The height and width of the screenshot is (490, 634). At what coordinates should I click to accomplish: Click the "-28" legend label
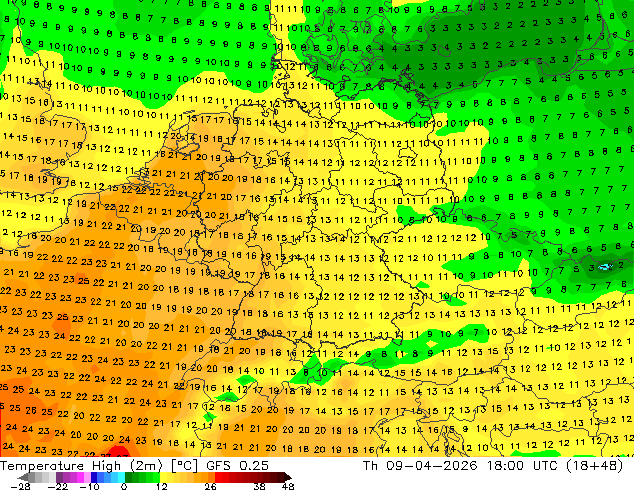coord(20,486)
